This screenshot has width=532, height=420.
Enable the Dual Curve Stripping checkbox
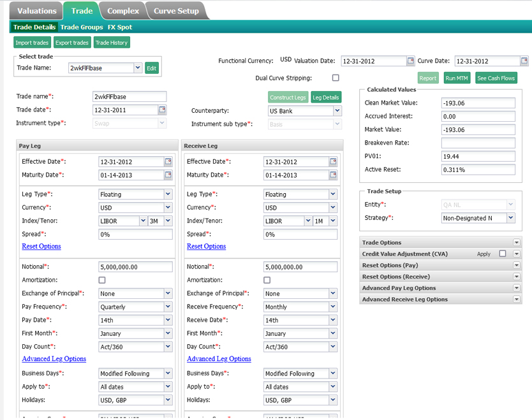coord(336,78)
